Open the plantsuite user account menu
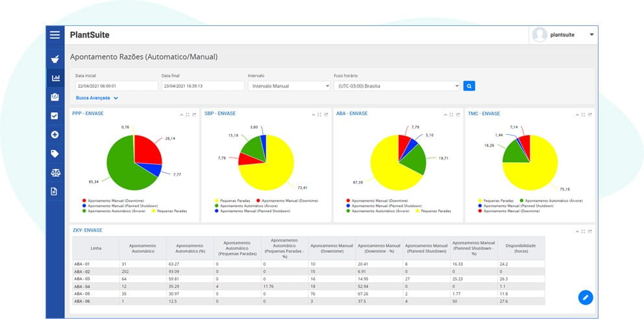The width and height of the screenshot is (644, 319). (x=563, y=35)
